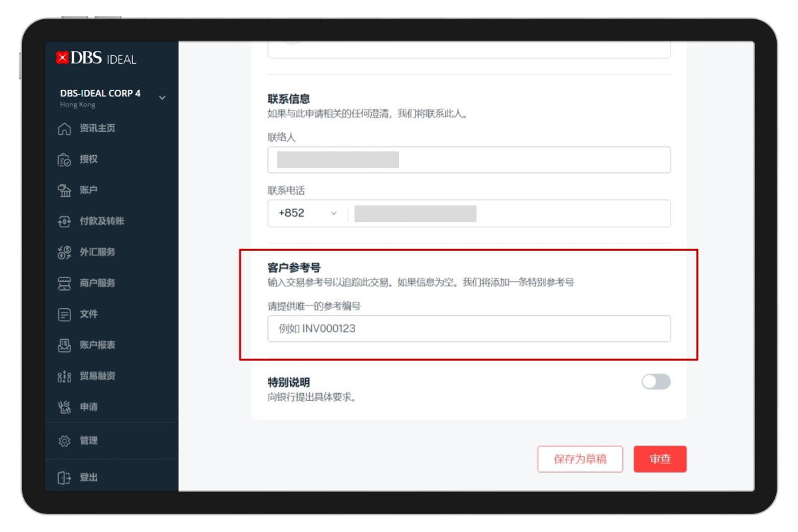Click the 商户服务 storefront icon
Viewport: 798px width, 532px height.
tap(64, 283)
